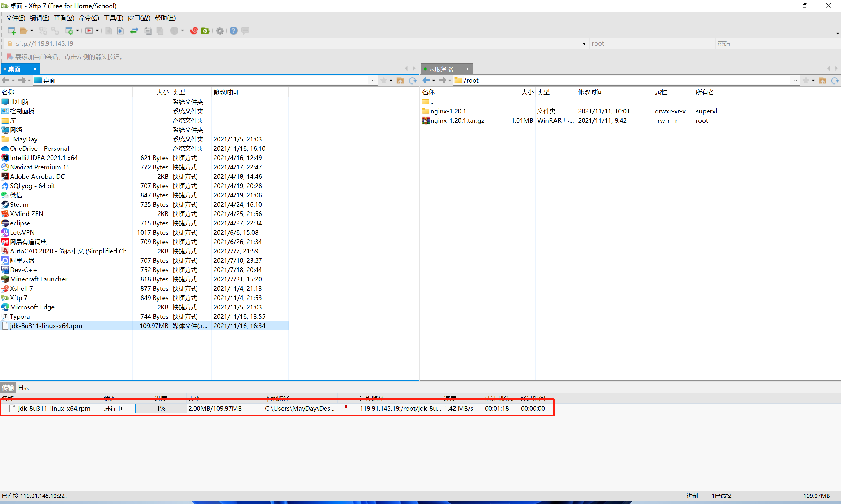Sort local files by 修改时间 column
This screenshot has width=841, height=504.
(226, 92)
